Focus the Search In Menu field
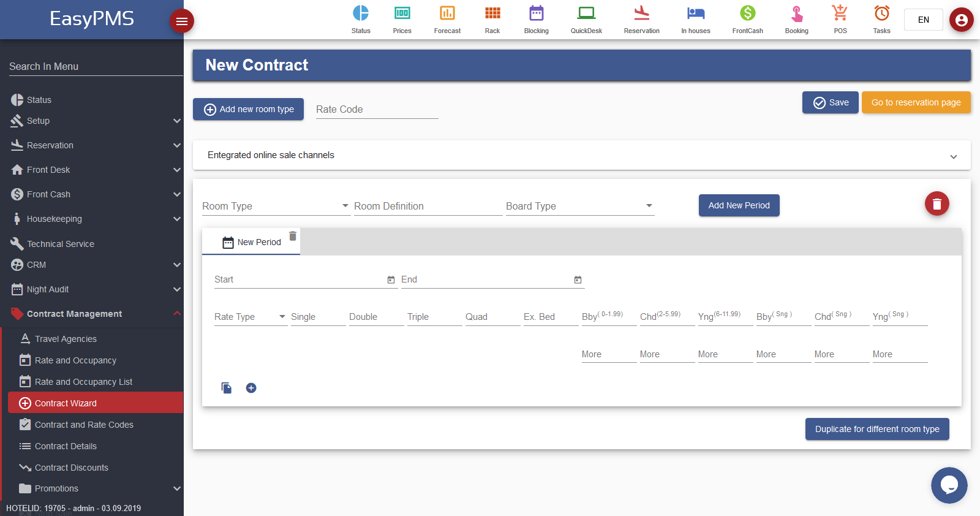Viewport: 980px width, 516px height. coord(96,66)
